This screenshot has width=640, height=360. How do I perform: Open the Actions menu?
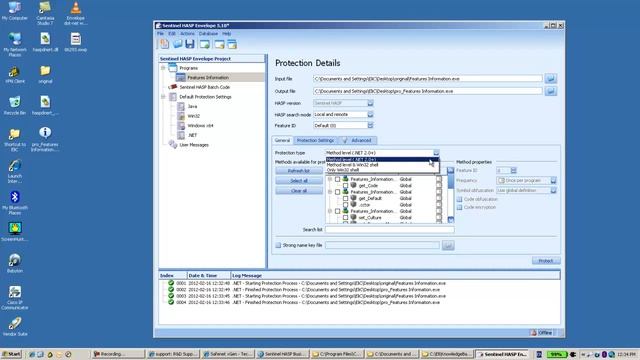coord(187,33)
